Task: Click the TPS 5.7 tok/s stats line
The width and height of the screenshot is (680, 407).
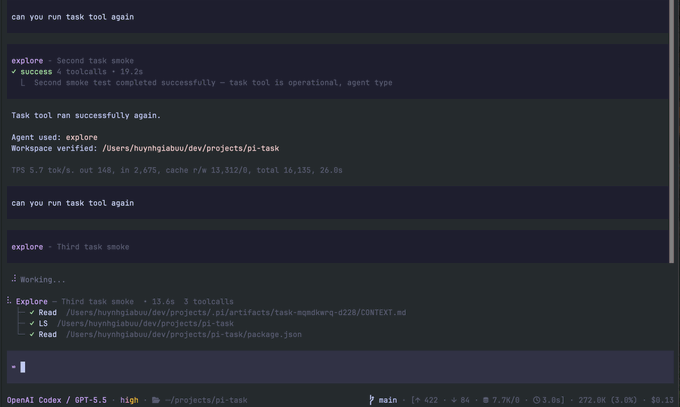Action: (x=177, y=170)
